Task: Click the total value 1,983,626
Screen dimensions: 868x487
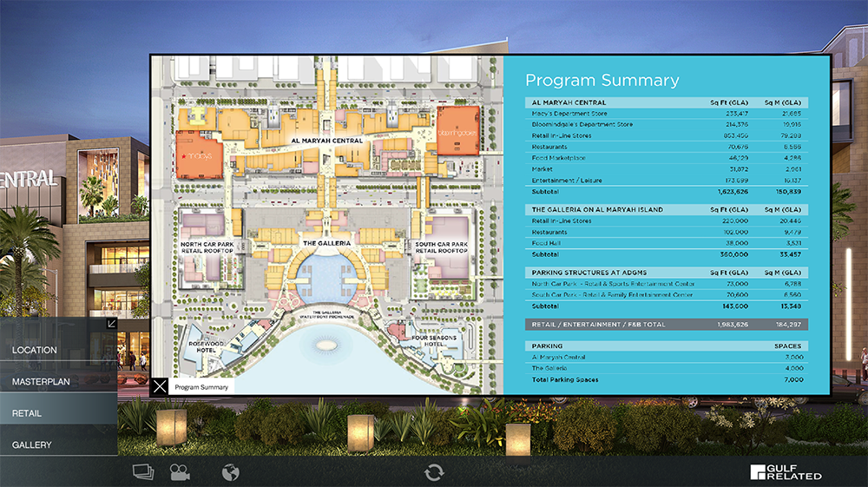Action: tap(733, 325)
